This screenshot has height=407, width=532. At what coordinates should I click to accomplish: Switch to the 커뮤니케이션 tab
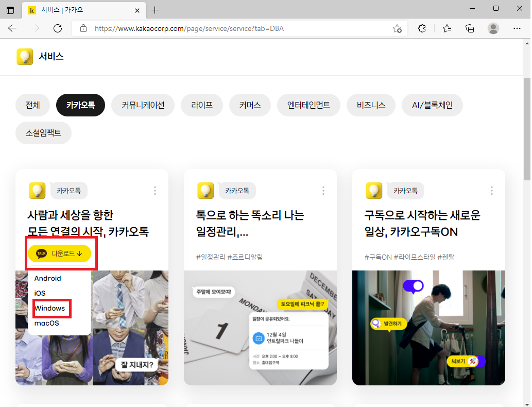click(143, 105)
